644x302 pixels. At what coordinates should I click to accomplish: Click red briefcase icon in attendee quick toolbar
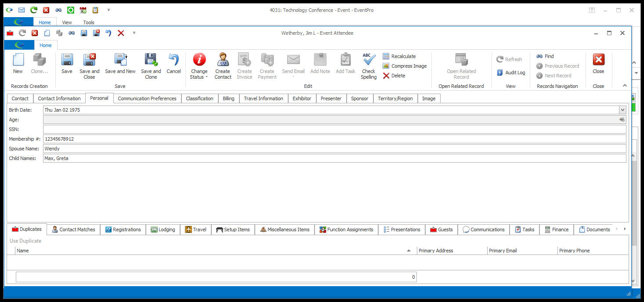coord(10,33)
